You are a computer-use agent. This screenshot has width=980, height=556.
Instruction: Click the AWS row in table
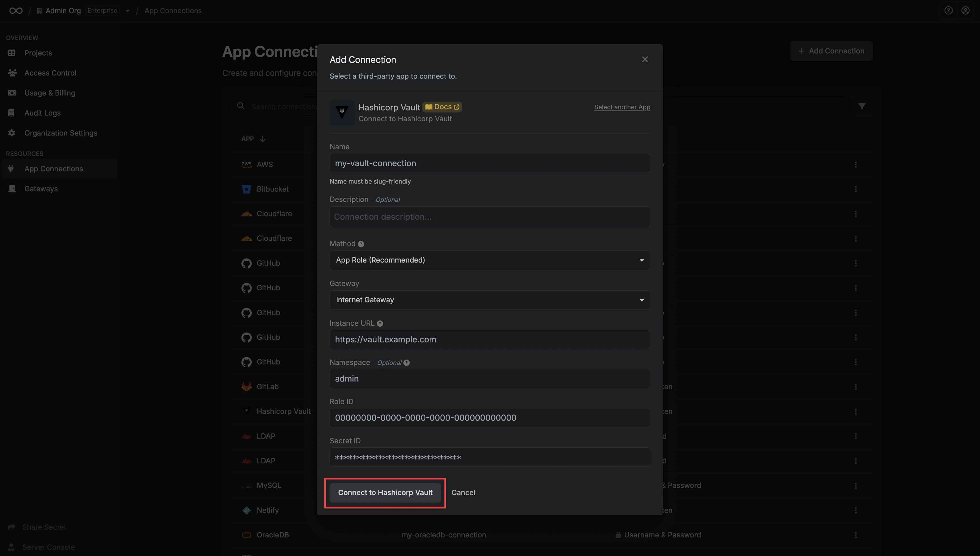point(552,164)
